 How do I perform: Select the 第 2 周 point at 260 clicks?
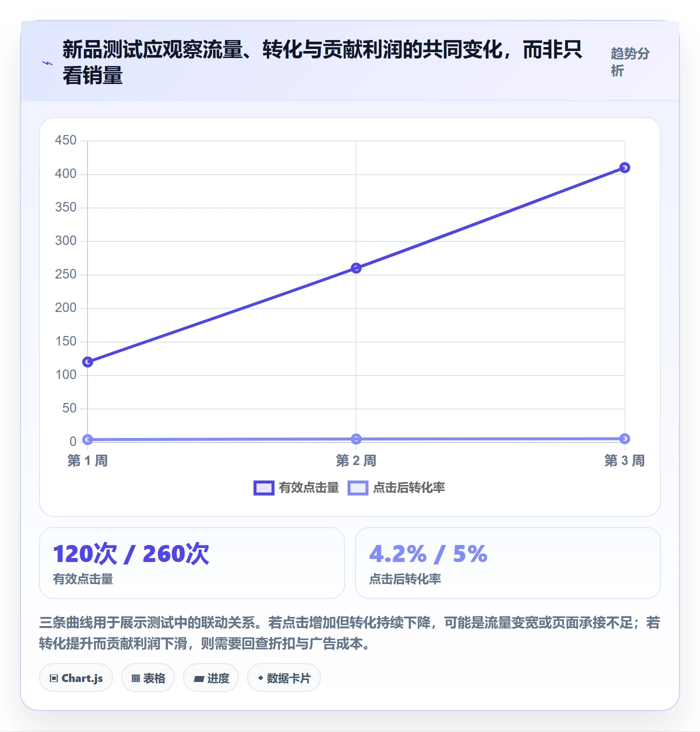[x=356, y=268]
